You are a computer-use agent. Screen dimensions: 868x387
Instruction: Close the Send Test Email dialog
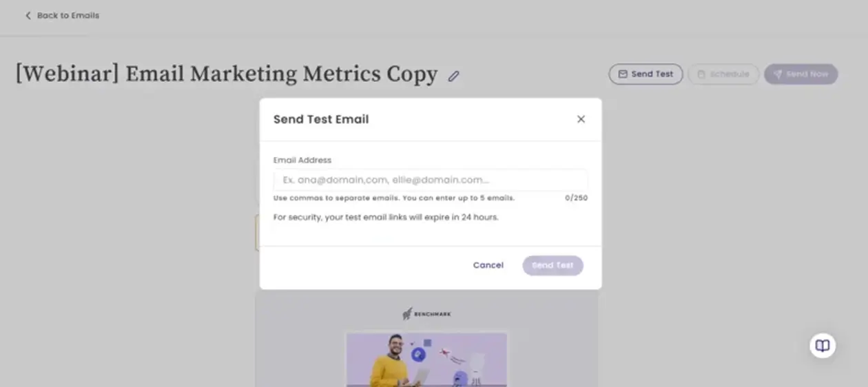coord(581,119)
